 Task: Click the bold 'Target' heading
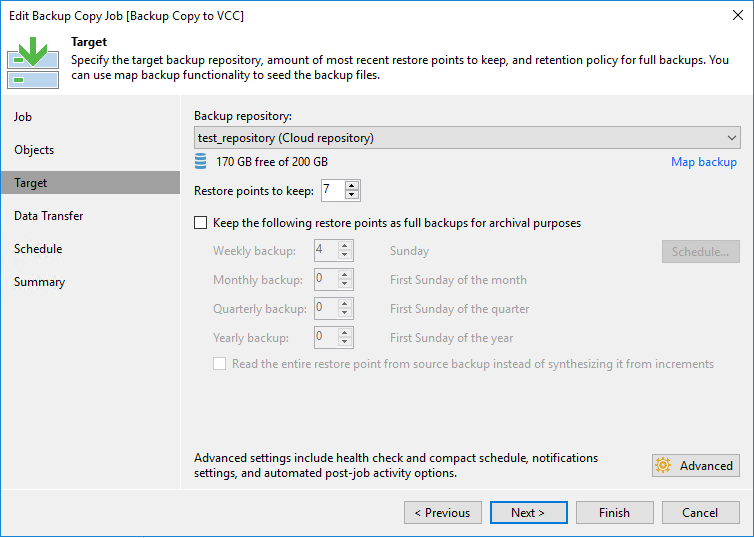click(x=89, y=42)
